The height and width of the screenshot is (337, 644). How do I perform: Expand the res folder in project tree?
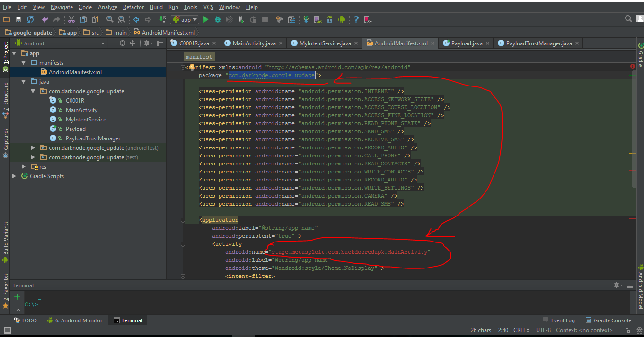click(x=24, y=167)
